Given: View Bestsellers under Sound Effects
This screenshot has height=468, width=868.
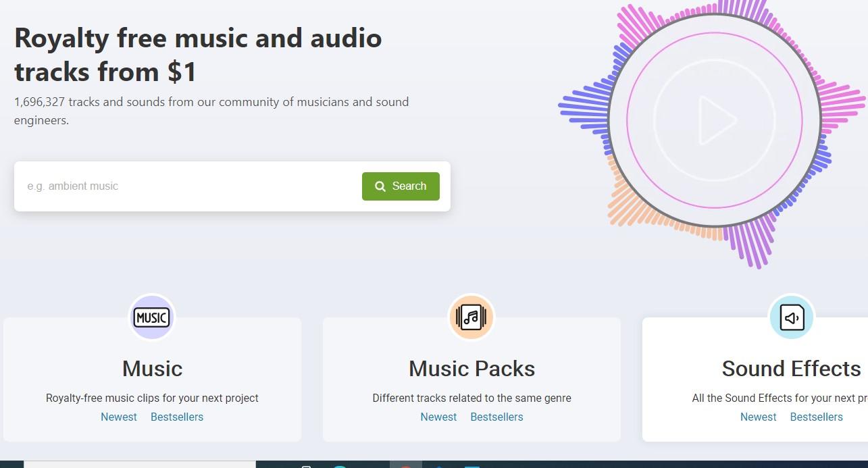Looking at the screenshot, I should (817, 417).
